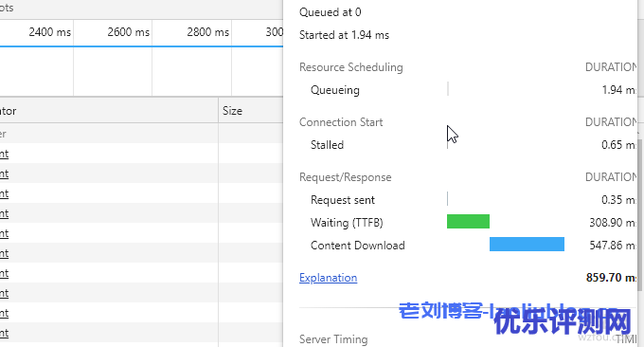Viewport: 644px width, 347px height.
Task: Click the 0.35 ms request sent value
Action: (x=619, y=200)
